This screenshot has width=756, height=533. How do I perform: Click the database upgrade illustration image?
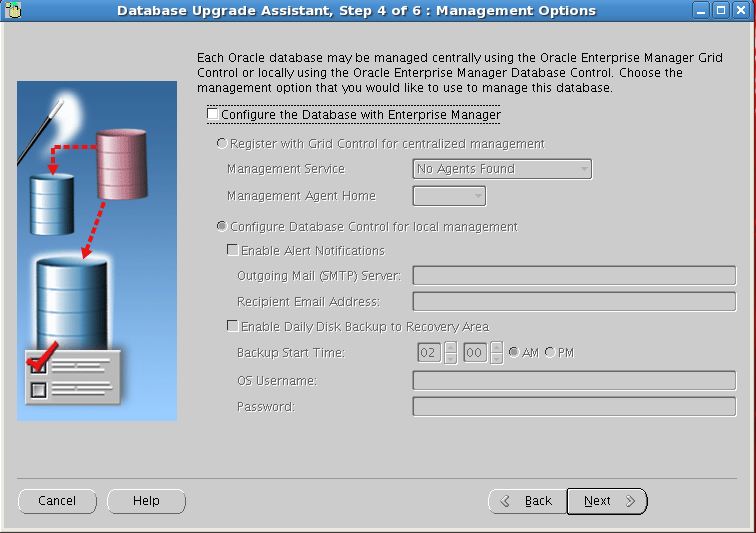coord(97,251)
